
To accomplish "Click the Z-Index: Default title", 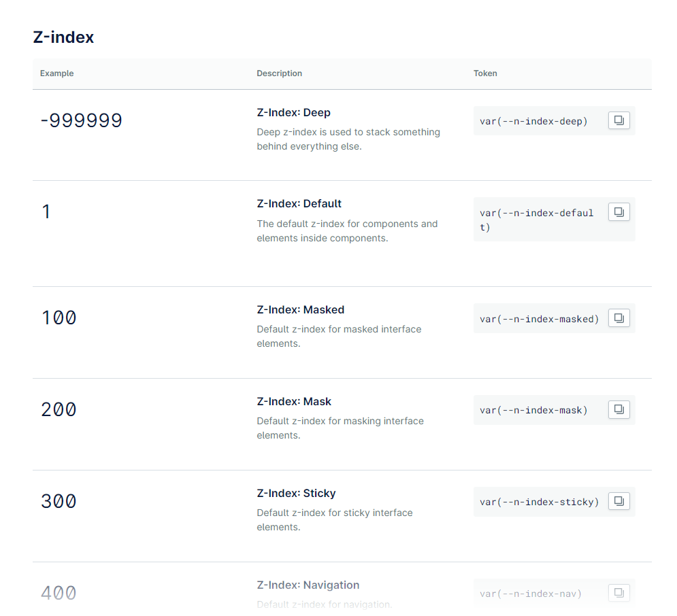I will pos(299,203).
